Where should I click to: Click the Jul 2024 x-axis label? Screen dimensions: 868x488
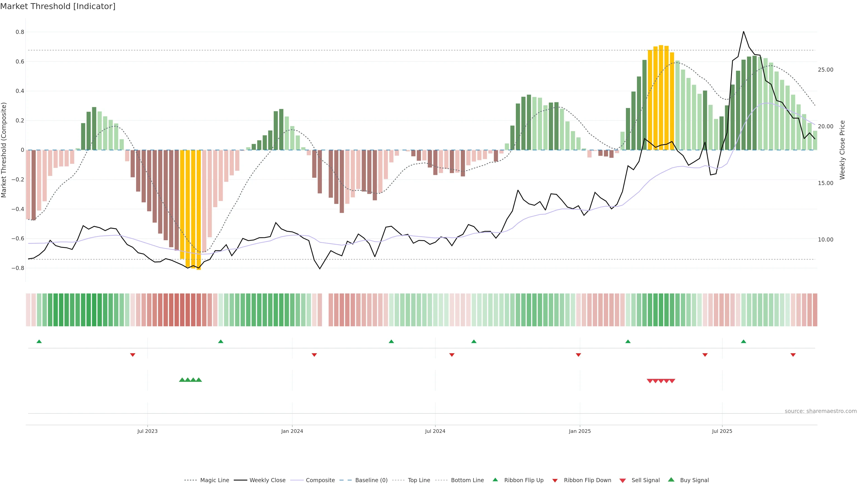pyautogui.click(x=435, y=431)
